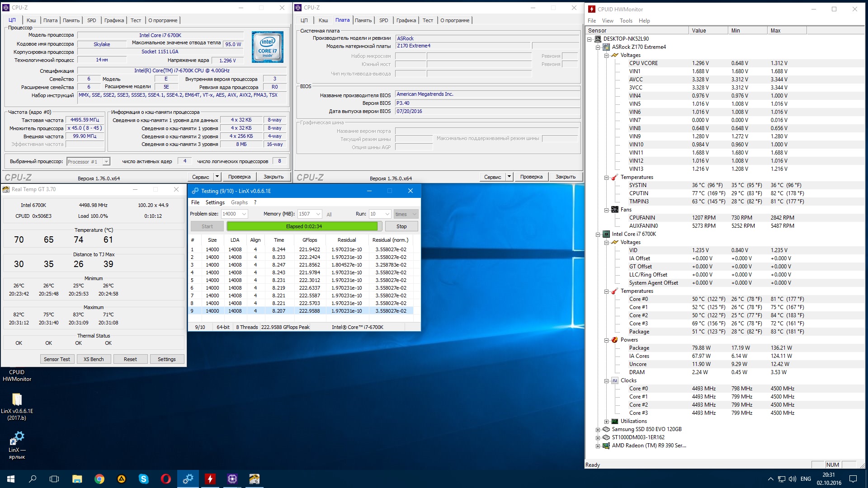Open the LinX v0.6.6.1E folder icon

[17, 399]
